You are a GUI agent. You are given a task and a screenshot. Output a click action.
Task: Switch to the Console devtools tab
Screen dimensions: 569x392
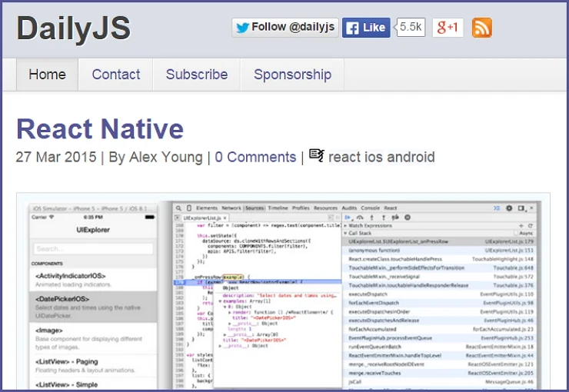tap(370, 208)
